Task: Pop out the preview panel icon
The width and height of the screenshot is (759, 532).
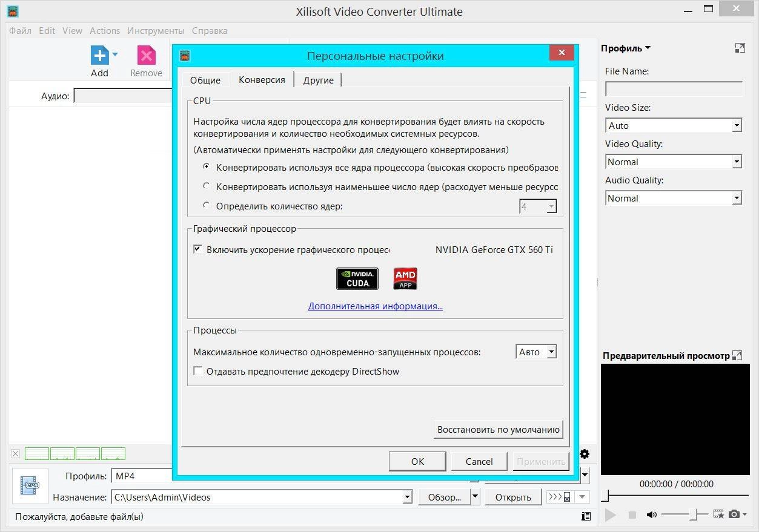Action: pyautogui.click(x=737, y=355)
